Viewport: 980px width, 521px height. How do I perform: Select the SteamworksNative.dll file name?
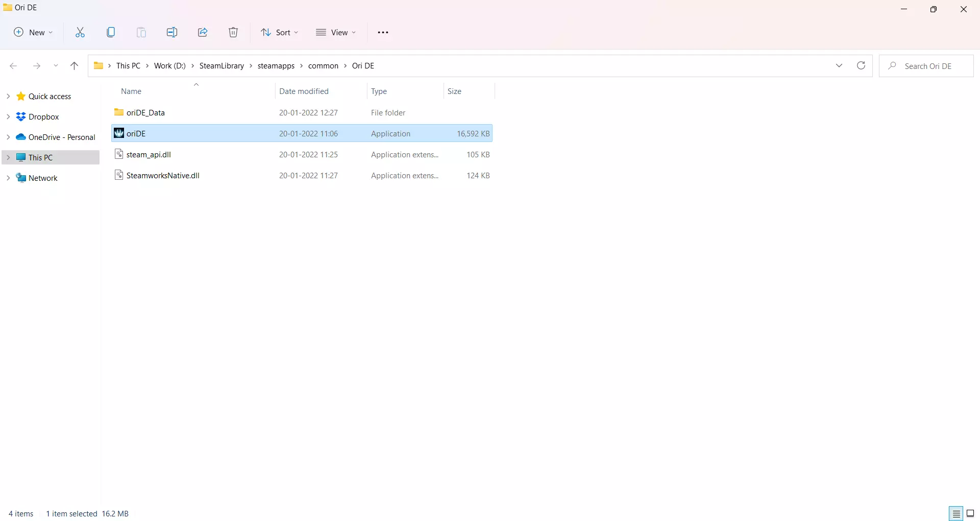(x=163, y=176)
